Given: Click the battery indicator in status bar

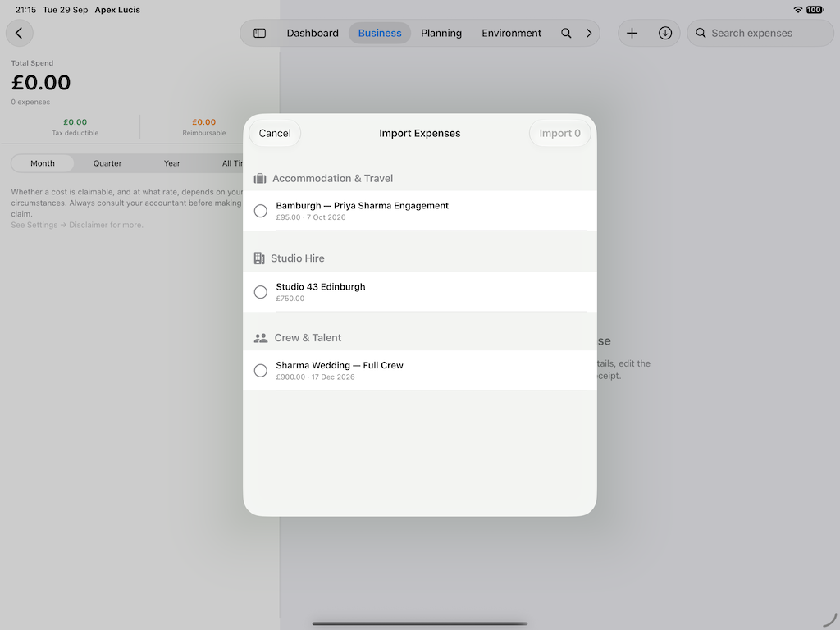Looking at the screenshot, I should (815, 10).
